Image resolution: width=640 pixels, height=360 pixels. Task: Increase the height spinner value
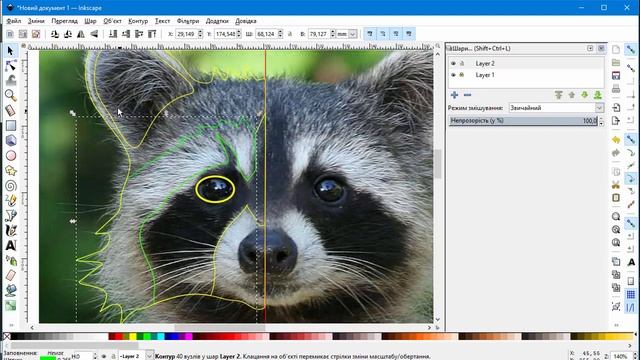click(x=333, y=32)
